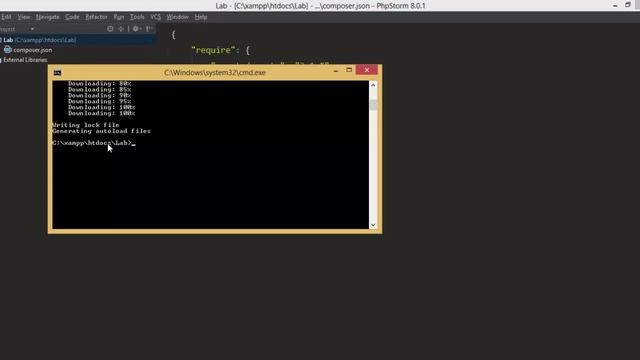640x360 pixels.
Task: Click the collapse all icon in Project panel
Action: tap(121, 29)
